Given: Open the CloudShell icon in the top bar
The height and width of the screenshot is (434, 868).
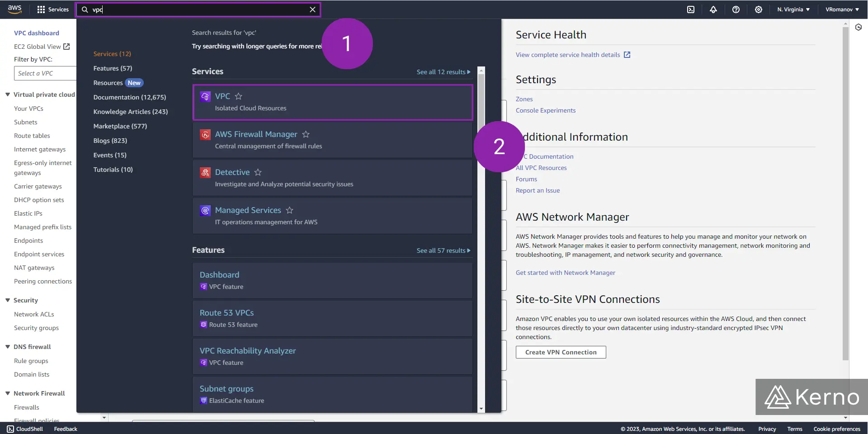Looking at the screenshot, I should point(691,9).
